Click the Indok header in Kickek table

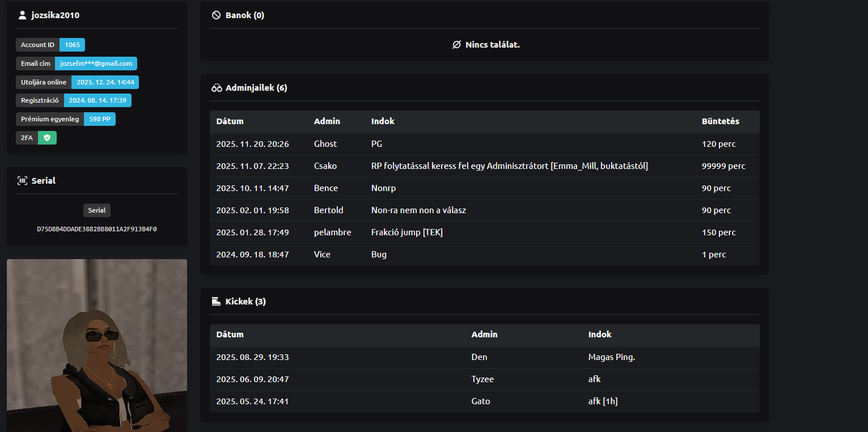click(x=600, y=334)
